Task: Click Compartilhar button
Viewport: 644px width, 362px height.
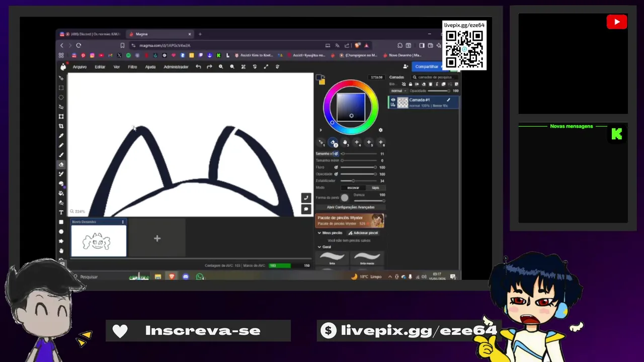Action: click(x=427, y=66)
